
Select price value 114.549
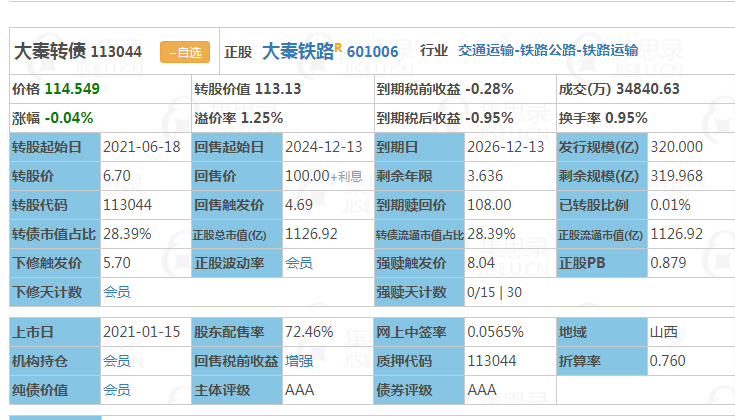tap(72, 89)
